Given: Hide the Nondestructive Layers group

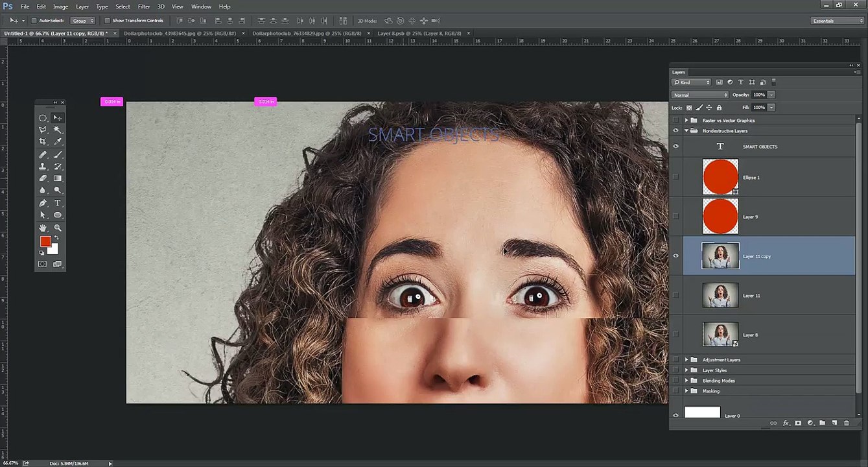Looking at the screenshot, I should tap(676, 131).
